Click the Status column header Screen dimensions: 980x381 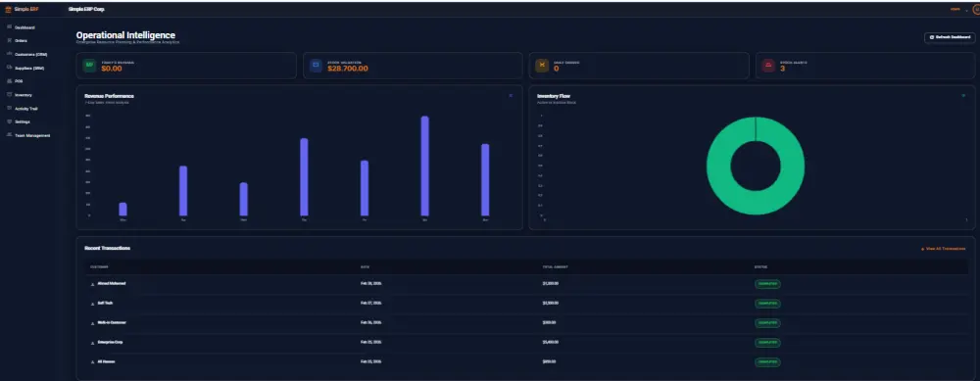click(x=761, y=266)
